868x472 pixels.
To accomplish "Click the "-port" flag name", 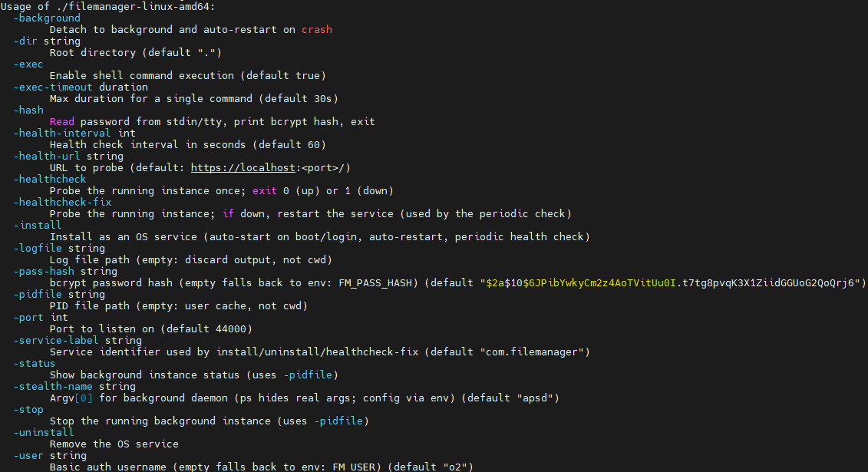I will click(28, 317).
